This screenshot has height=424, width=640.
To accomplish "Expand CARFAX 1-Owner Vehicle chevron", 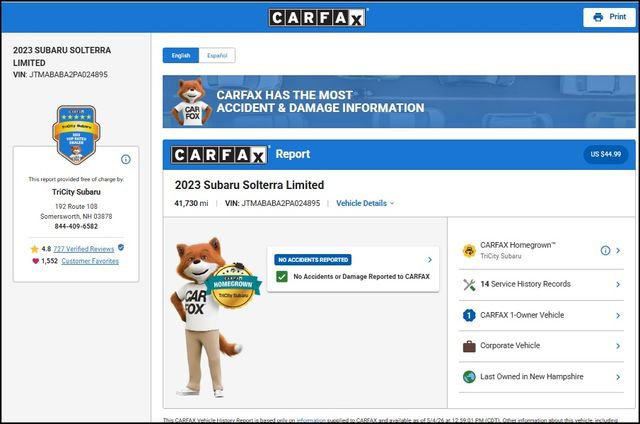I will pos(618,315).
